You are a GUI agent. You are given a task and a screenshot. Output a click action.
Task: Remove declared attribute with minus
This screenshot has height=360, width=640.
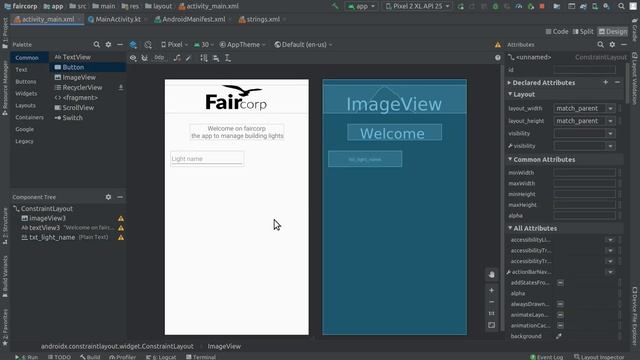pos(617,82)
